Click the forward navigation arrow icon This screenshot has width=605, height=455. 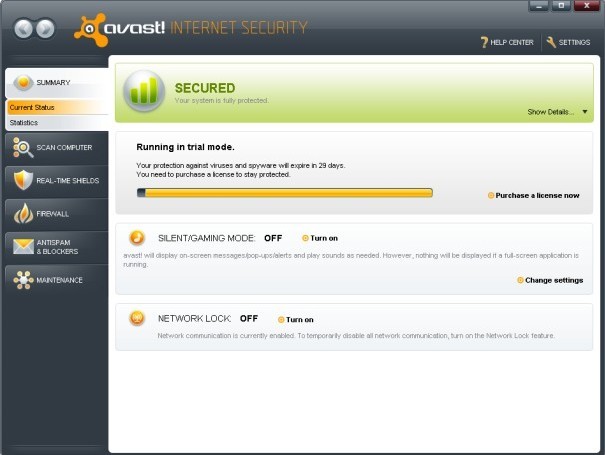(46, 29)
